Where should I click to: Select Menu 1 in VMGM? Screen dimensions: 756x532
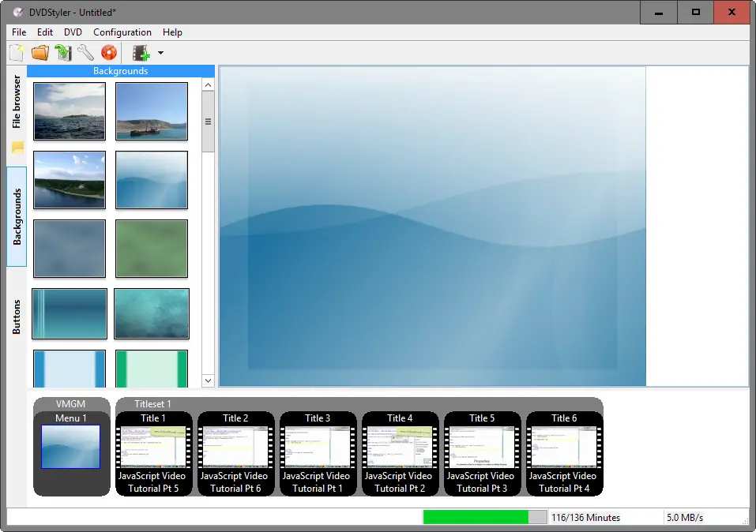click(71, 448)
